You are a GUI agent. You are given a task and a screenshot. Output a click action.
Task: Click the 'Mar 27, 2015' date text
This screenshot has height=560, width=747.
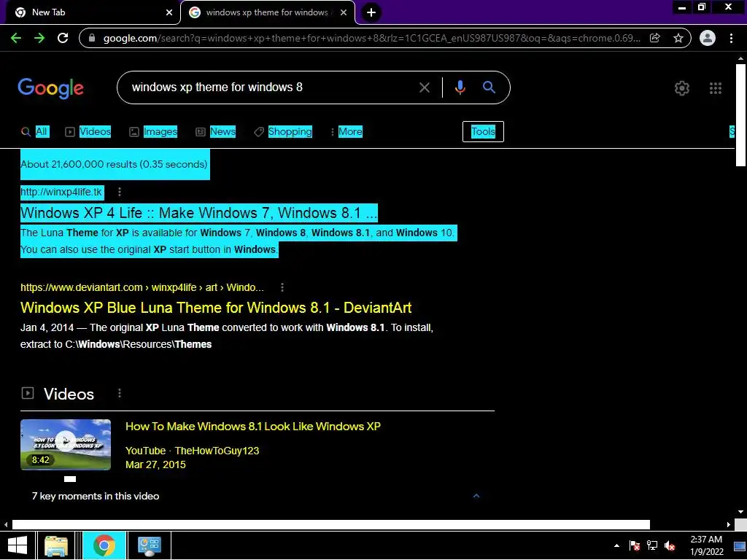pos(155,464)
